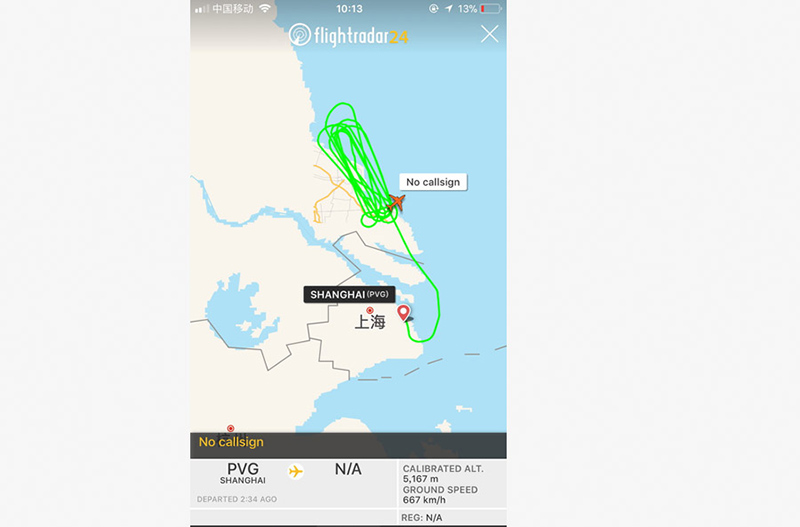Click the red location pin at PVG
Image resolution: width=800 pixels, height=527 pixels.
pyautogui.click(x=403, y=313)
